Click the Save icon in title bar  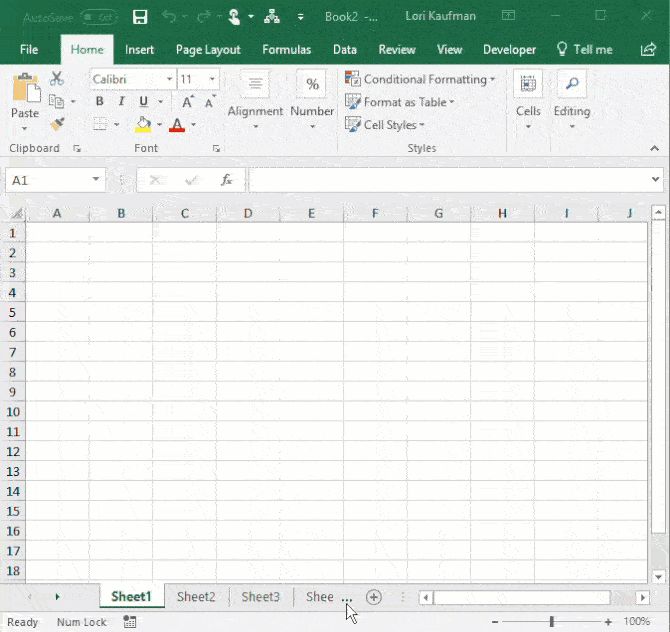[x=140, y=16]
